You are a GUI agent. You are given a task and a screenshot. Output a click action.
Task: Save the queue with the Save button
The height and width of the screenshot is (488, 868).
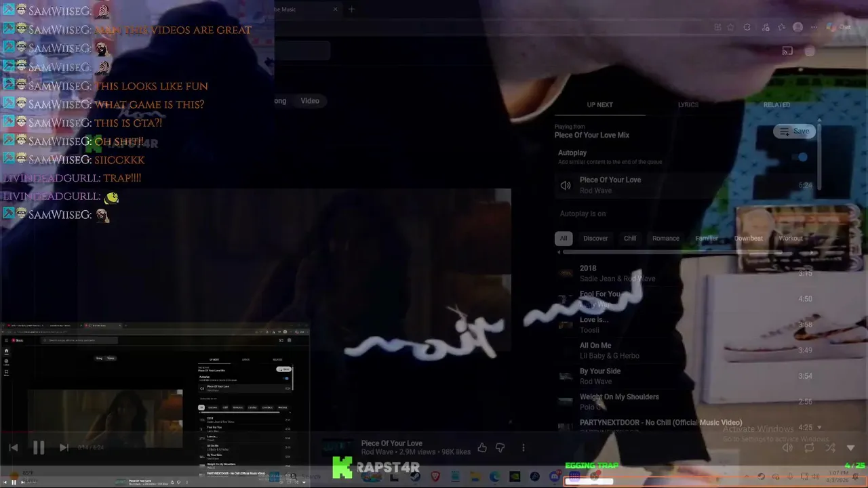tap(795, 131)
